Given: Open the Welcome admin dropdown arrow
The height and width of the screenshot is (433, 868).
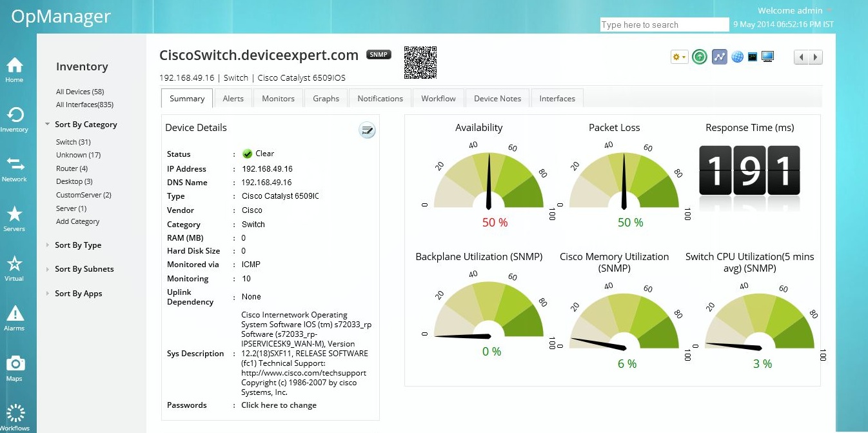Looking at the screenshot, I should [x=830, y=10].
